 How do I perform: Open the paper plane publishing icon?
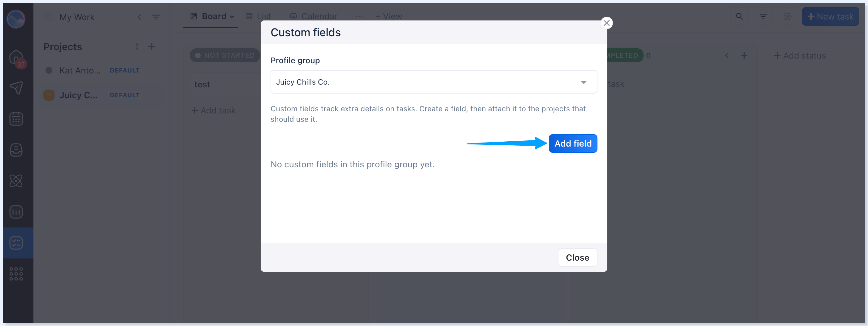click(16, 88)
